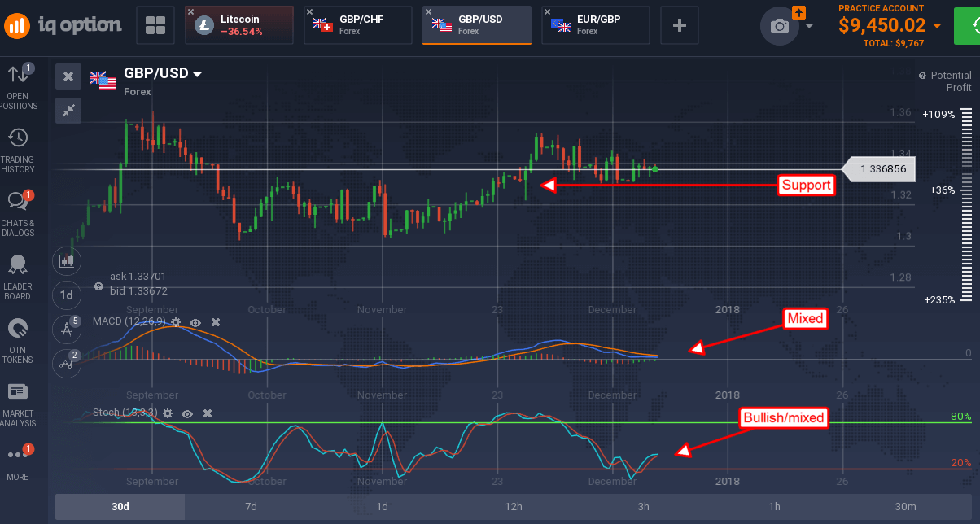Take a chart screenshot with camera icon
Viewport: 980px width, 524px height.
[x=780, y=26]
